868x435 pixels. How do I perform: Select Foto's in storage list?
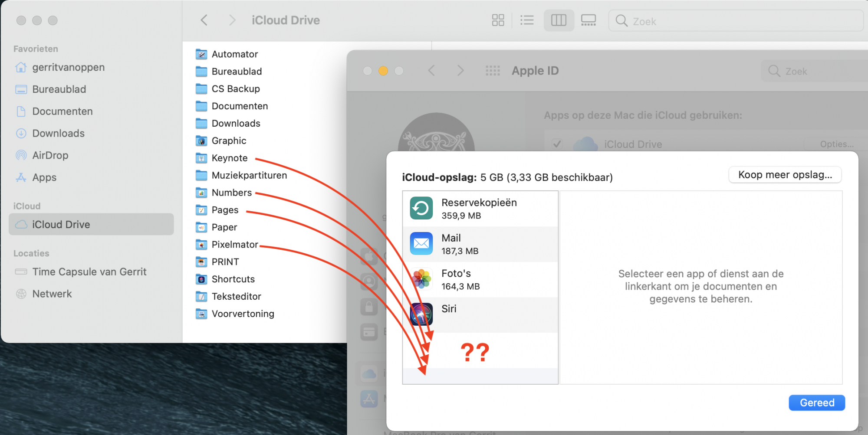[480, 280]
